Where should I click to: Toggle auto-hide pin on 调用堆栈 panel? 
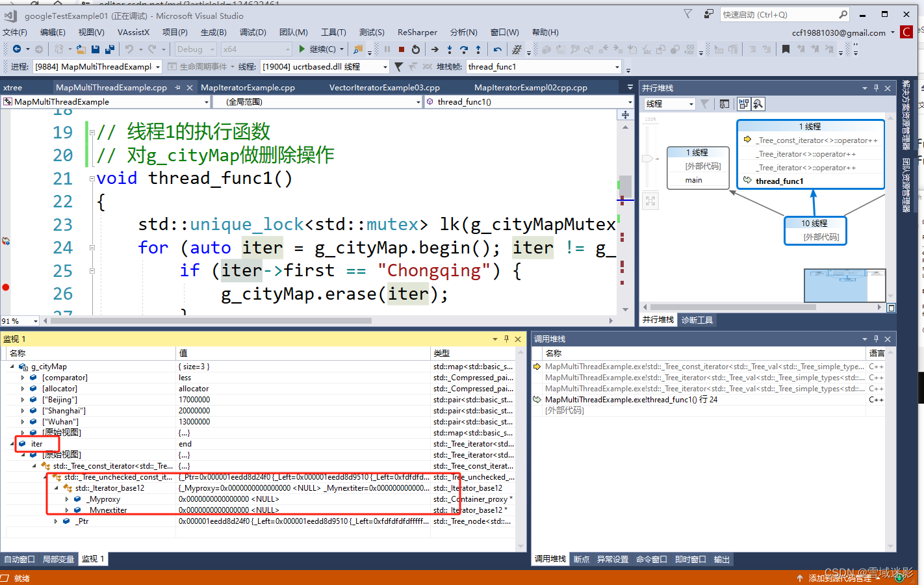tap(876, 339)
